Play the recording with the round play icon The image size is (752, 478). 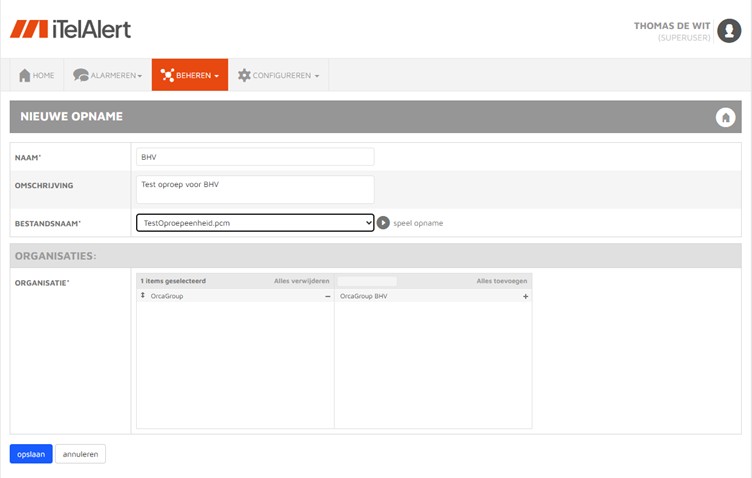[383, 223]
